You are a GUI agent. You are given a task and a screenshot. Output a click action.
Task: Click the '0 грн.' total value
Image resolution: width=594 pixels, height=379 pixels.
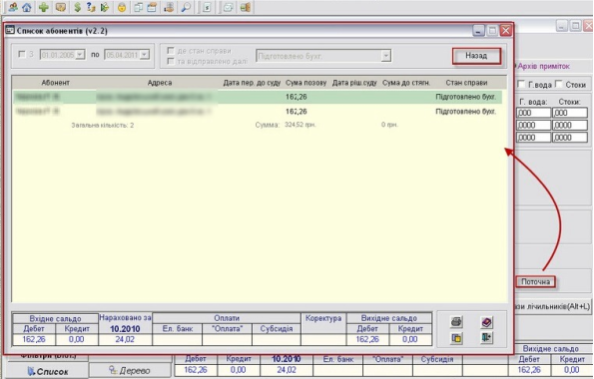(389, 125)
